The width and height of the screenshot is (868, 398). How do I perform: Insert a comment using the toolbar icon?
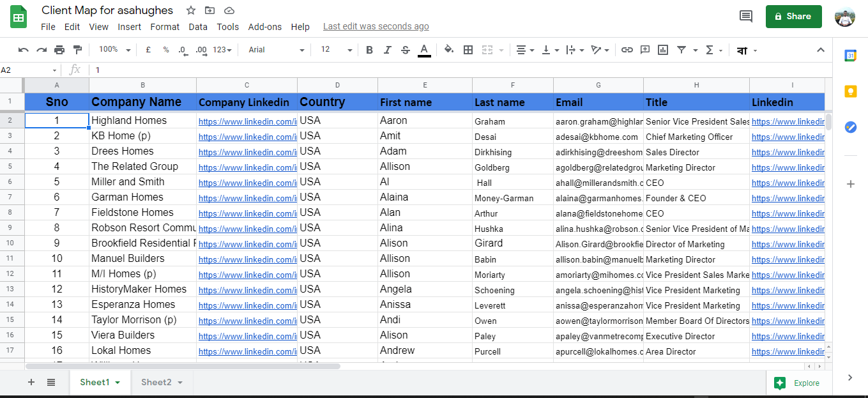pyautogui.click(x=644, y=49)
